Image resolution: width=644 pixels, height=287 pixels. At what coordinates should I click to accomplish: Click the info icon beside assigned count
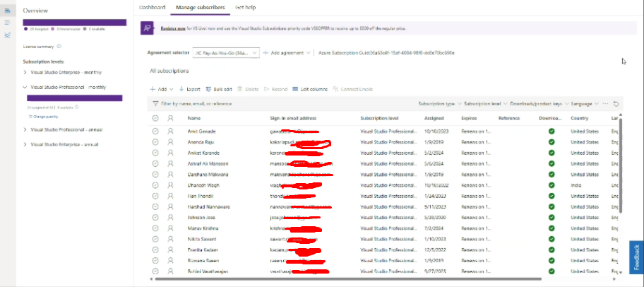point(76,107)
